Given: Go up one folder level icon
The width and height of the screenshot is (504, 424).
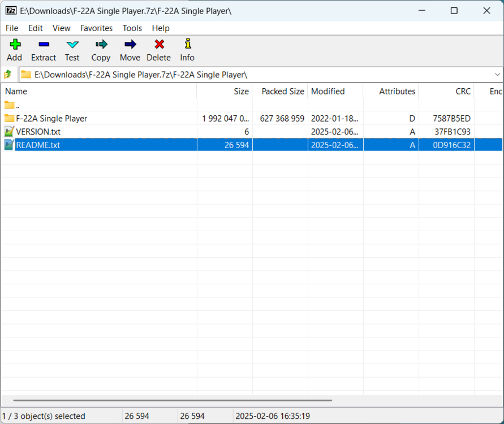Looking at the screenshot, I should (x=8, y=75).
